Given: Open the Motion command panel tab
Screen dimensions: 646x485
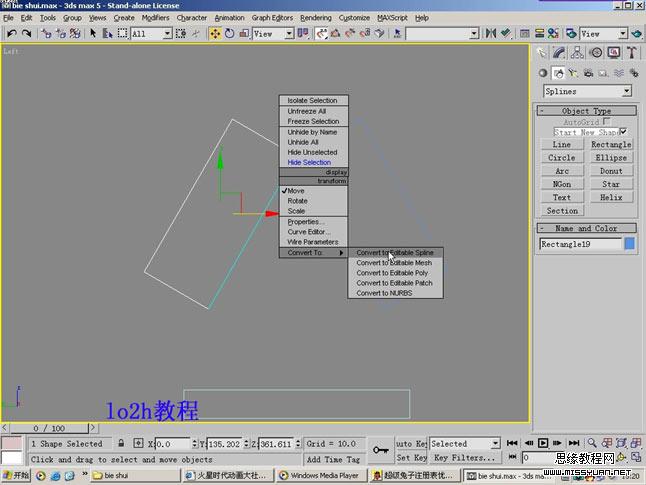Looking at the screenshot, I should [596, 52].
